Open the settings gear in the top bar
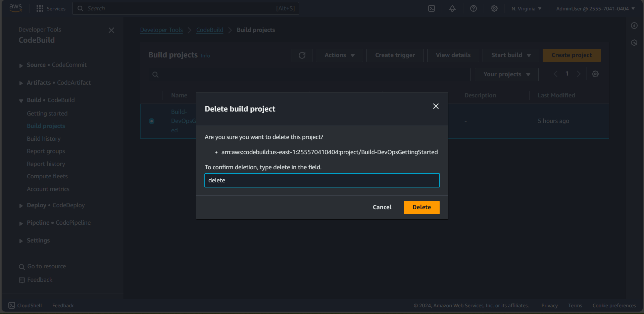Viewport: 644px width, 314px height. click(494, 8)
